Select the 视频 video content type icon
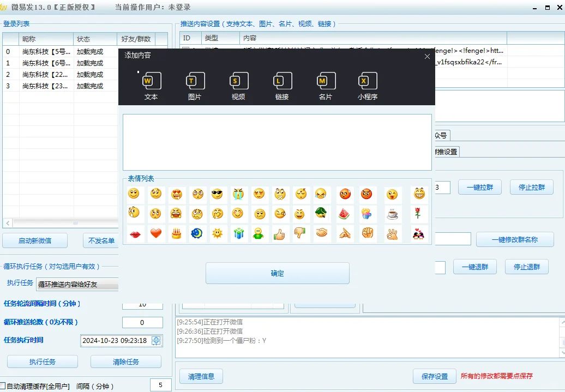Viewport: 565px width, 392px height. click(238, 86)
